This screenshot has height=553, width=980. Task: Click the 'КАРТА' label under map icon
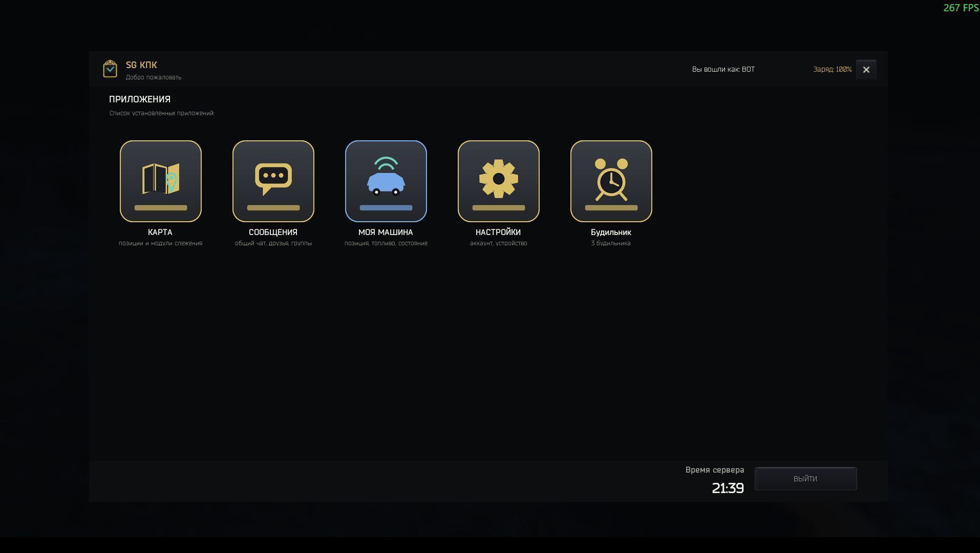click(160, 232)
